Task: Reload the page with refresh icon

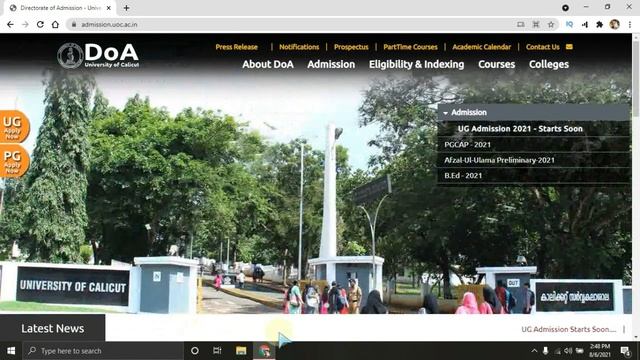Action: tap(40, 24)
